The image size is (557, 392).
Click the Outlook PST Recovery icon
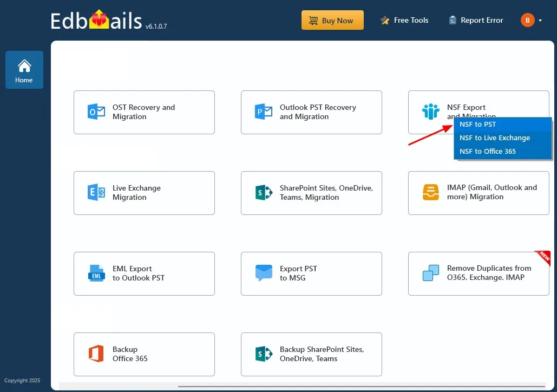(264, 112)
